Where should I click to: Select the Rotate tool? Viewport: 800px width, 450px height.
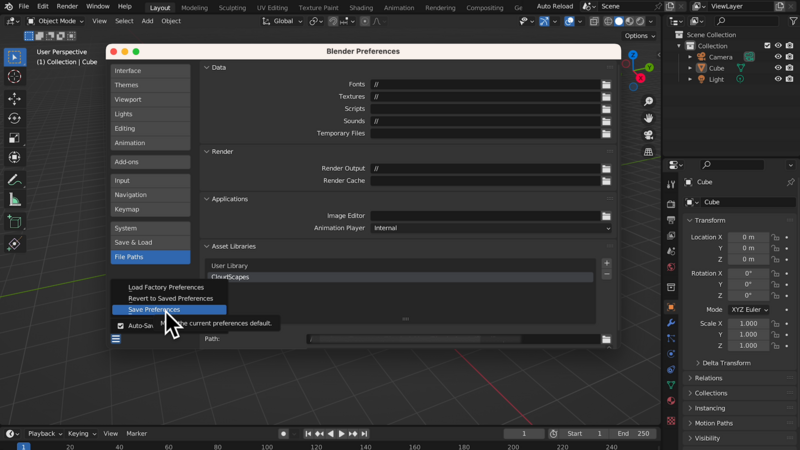(14, 118)
